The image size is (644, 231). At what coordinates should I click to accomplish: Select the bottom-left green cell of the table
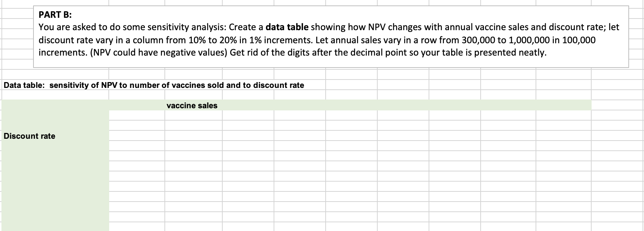[x=55, y=227]
